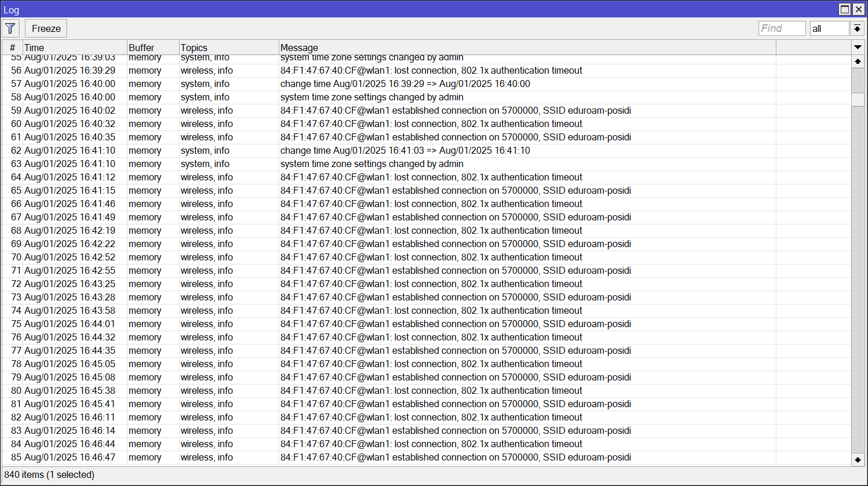Viewport: 868px width, 486px height.
Task: Click 'change time Aug/01/2025 16:41:03' message
Action: tap(405, 150)
